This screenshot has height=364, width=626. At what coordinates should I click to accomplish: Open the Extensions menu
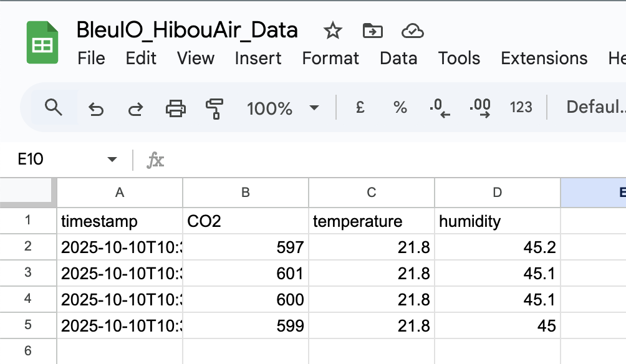(x=544, y=59)
